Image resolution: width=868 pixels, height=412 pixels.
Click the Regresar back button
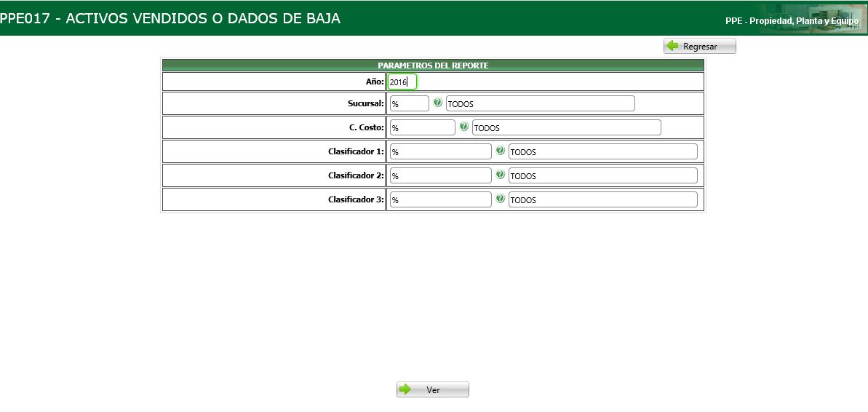[x=700, y=46]
